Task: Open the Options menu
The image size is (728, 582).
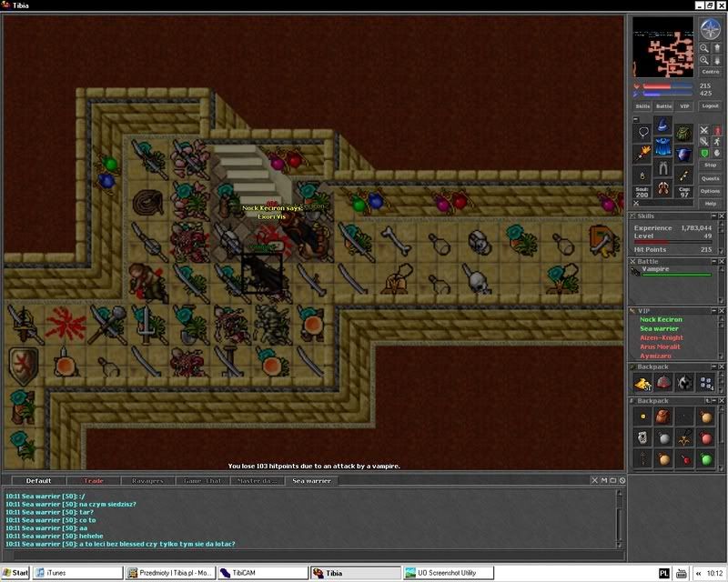Action: 711,191
